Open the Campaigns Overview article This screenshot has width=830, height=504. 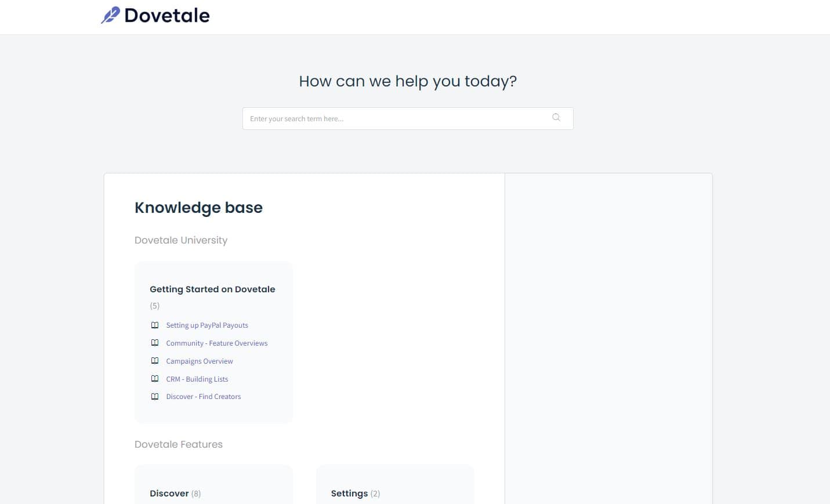(199, 361)
